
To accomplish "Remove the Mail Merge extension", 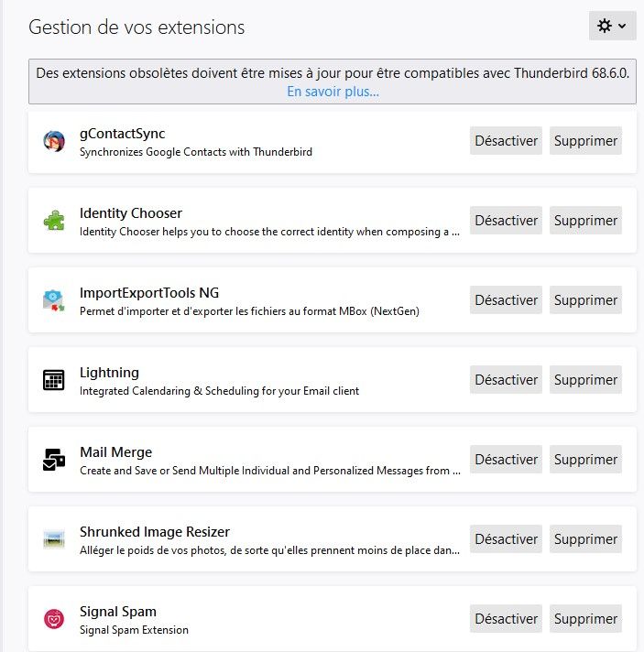I will click(x=585, y=460).
